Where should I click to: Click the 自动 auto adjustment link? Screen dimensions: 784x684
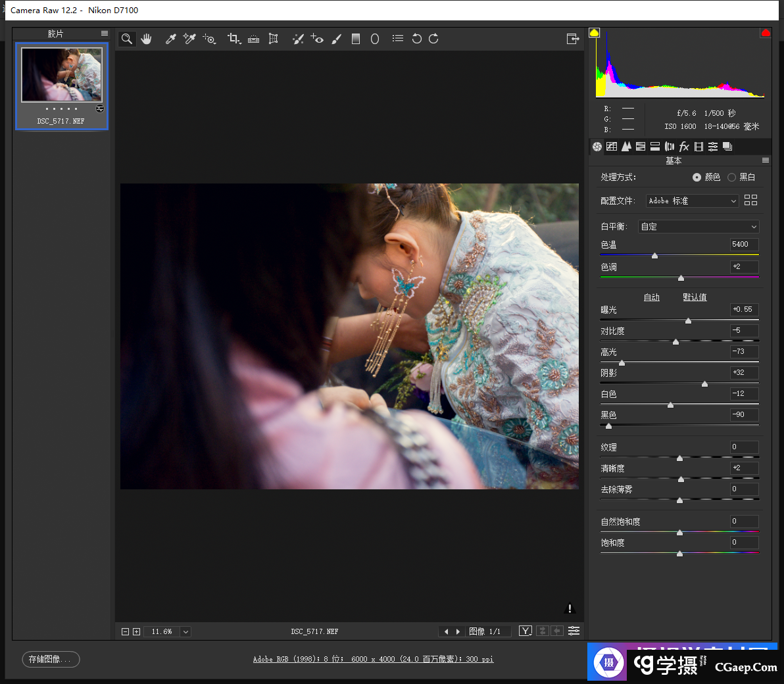click(651, 297)
